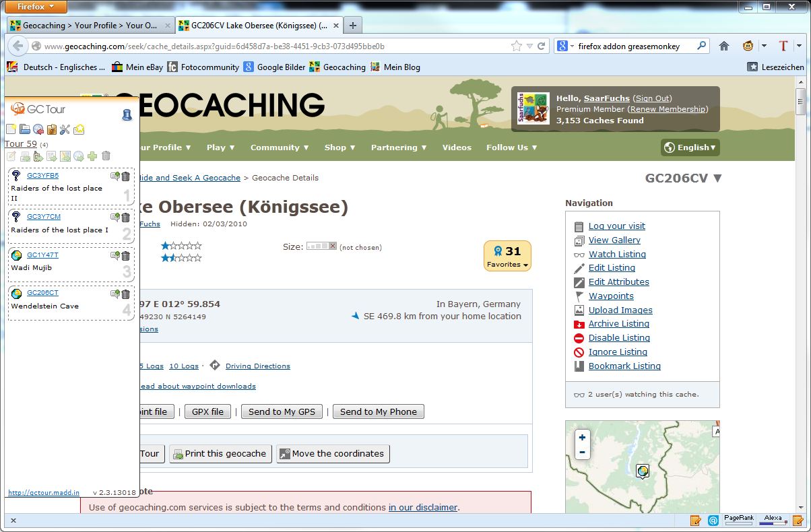Click the SaarFuchs profile avatar
The width and height of the screenshot is (811, 532).
pos(533,108)
